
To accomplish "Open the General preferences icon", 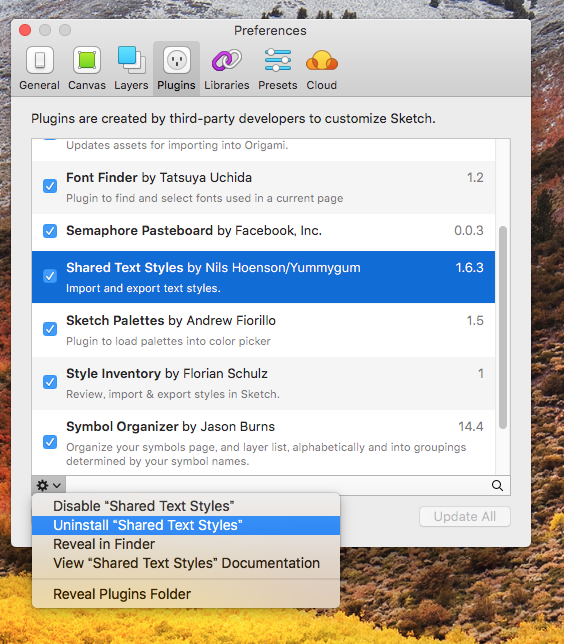I will pyautogui.click(x=39, y=60).
